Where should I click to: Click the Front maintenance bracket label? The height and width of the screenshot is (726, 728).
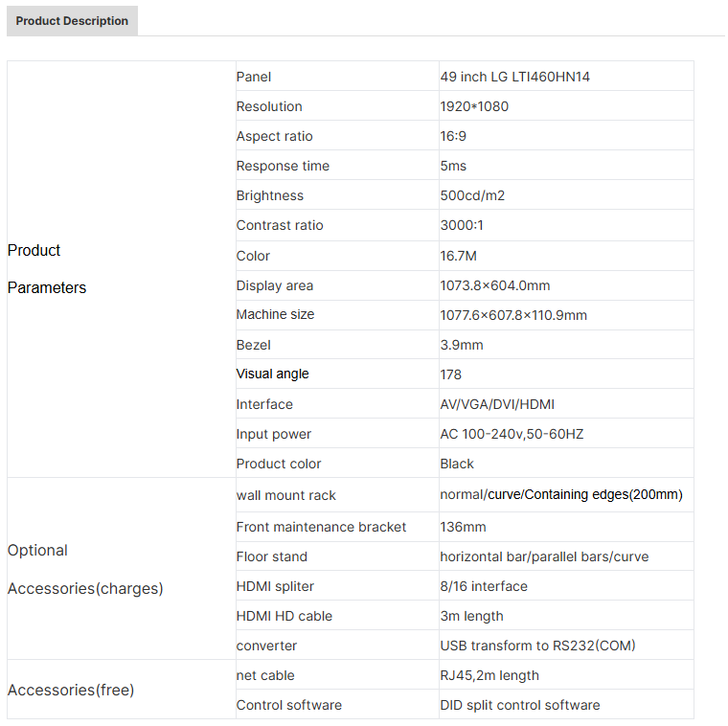tap(321, 527)
